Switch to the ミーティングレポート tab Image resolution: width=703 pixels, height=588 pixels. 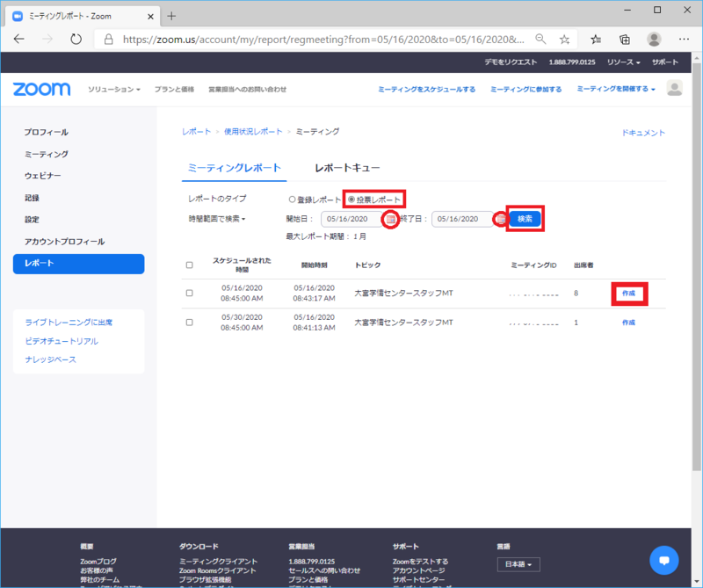click(234, 168)
